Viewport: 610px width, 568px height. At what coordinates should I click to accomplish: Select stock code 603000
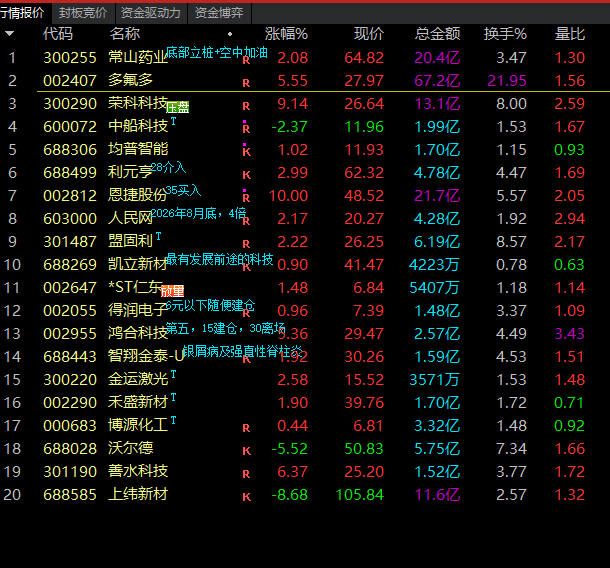click(70, 218)
